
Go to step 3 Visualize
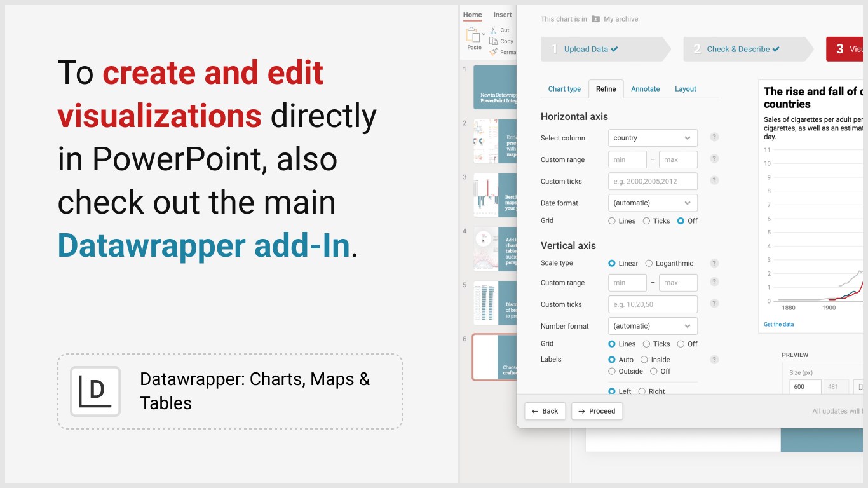844,49
